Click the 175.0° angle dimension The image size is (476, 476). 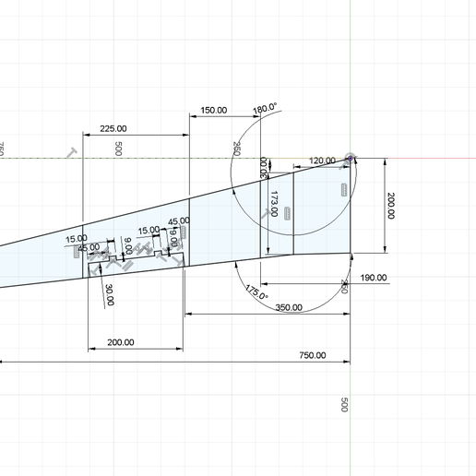256,292
